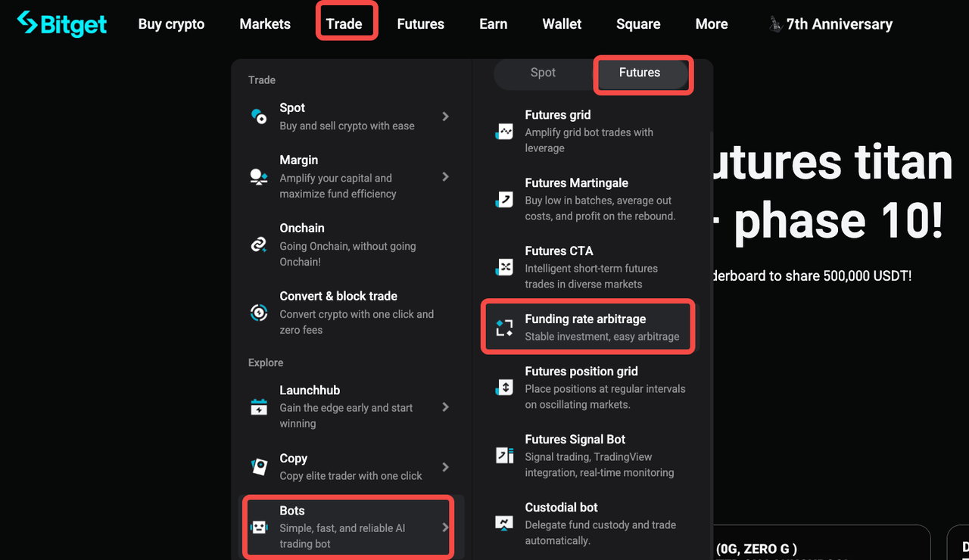The width and height of the screenshot is (969, 560).
Task: Switch to the Futures tab
Action: 640,73
